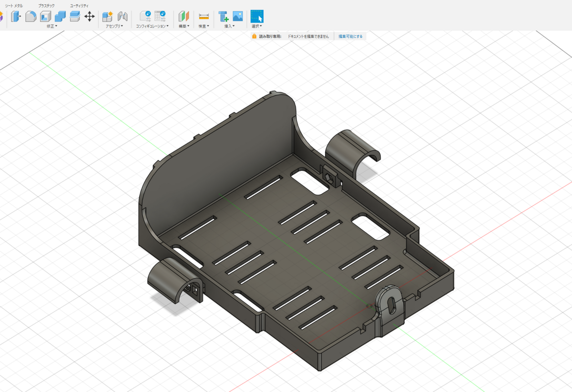Open the 選択 dropdown menu
This screenshot has height=392, width=572.
pyautogui.click(x=257, y=26)
